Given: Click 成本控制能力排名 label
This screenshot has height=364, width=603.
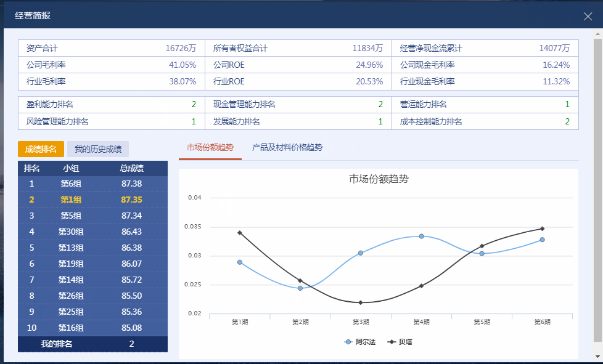Looking at the screenshot, I should click(431, 122).
